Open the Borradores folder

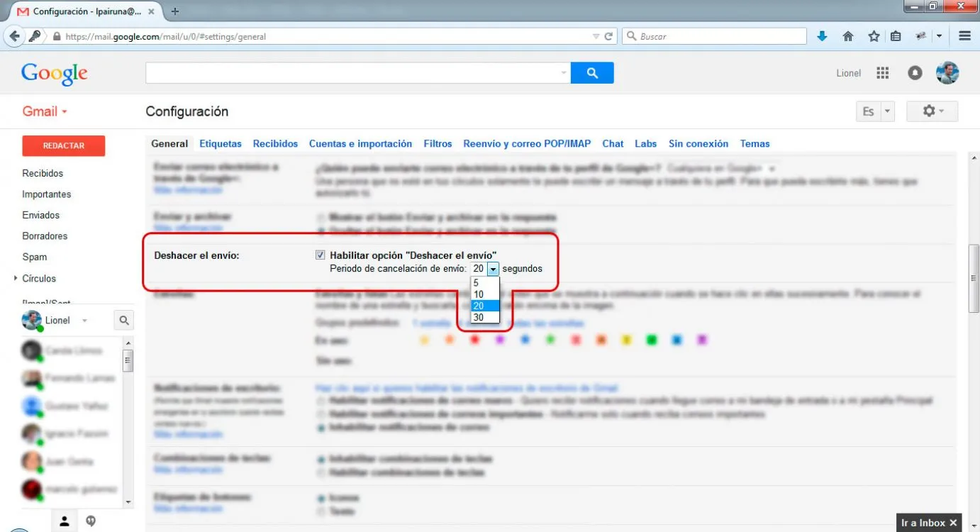45,236
